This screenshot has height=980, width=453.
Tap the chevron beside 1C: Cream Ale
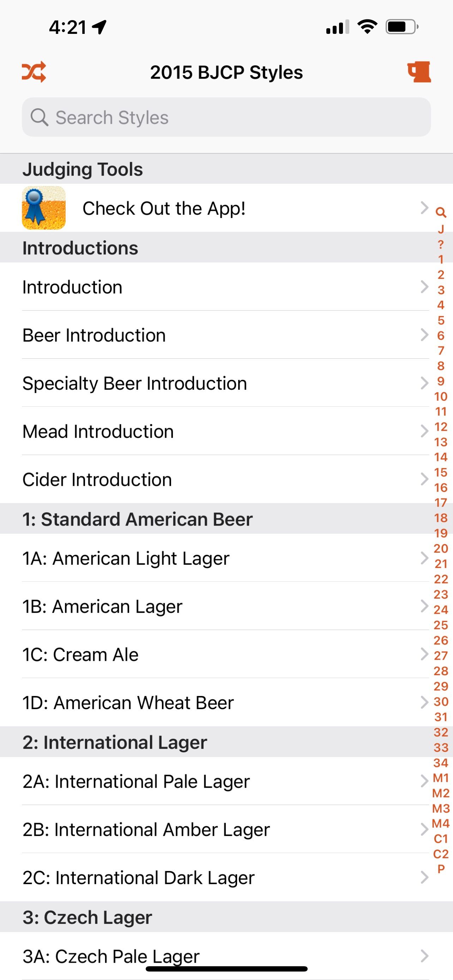pyautogui.click(x=424, y=654)
